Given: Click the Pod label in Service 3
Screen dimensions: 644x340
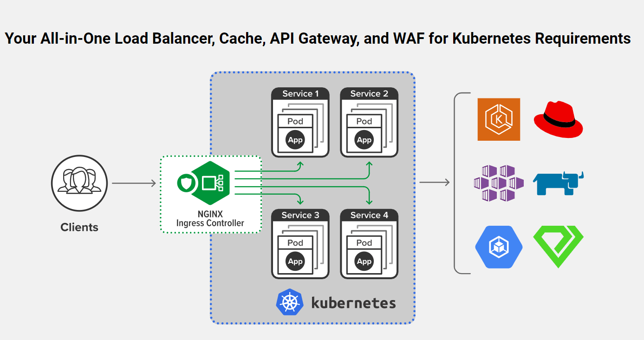Looking at the screenshot, I should pyautogui.click(x=295, y=243).
